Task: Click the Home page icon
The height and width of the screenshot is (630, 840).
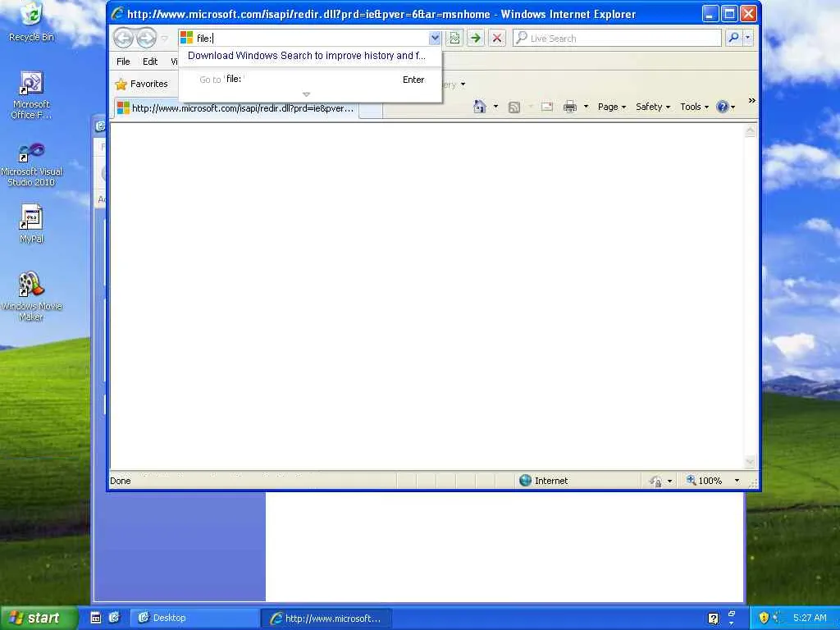Action: click(479, 107)
